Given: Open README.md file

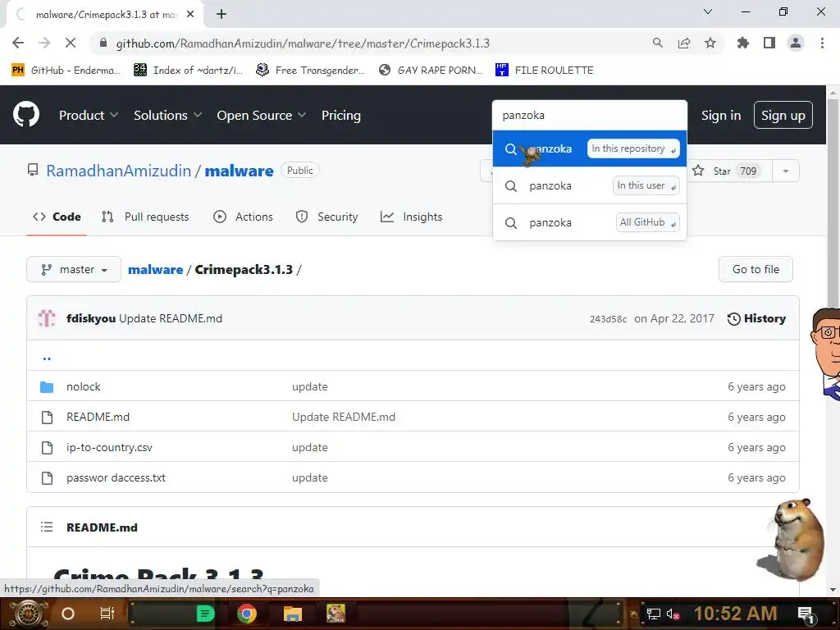Looking at the screenshot, I should (x=98, y=418).
